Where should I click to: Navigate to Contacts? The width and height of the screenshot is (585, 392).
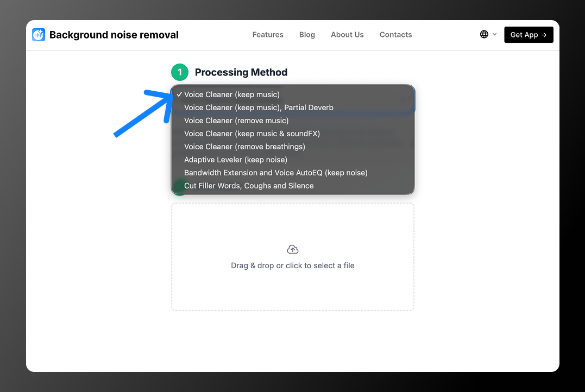point(395,35)
